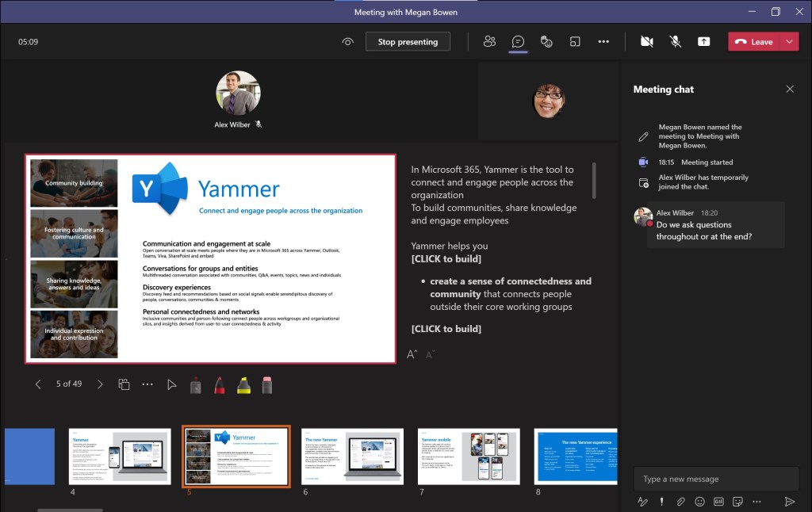
Task: Switch to the Meeting chat conversation view
Action: click(518, 41)
